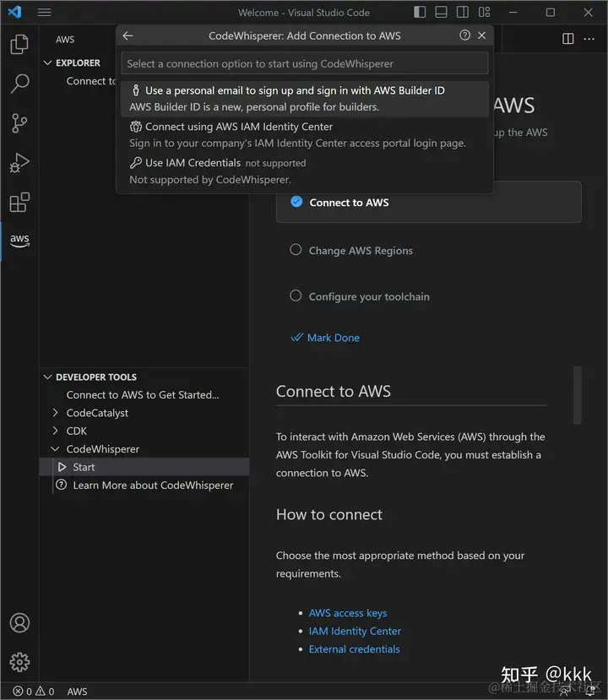Choose AWS Builder ID sign-in option
Screen dimensions: 608x700
(305, 99)
